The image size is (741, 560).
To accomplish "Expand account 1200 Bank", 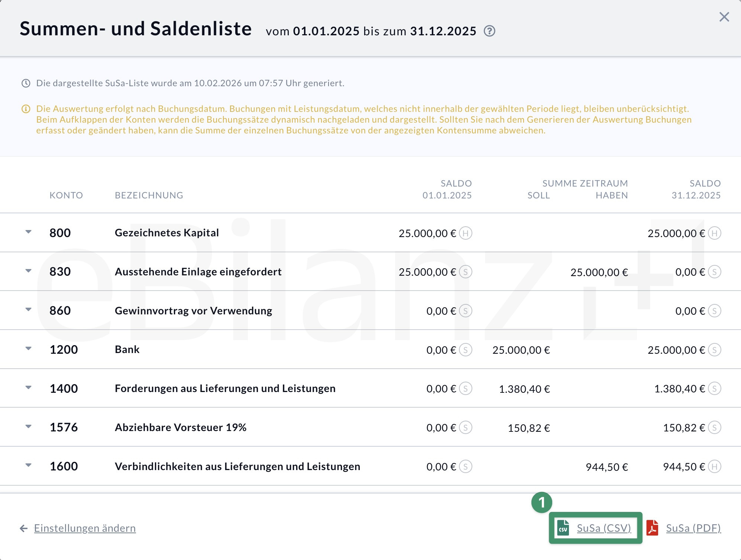I will [x=28, y=349].
